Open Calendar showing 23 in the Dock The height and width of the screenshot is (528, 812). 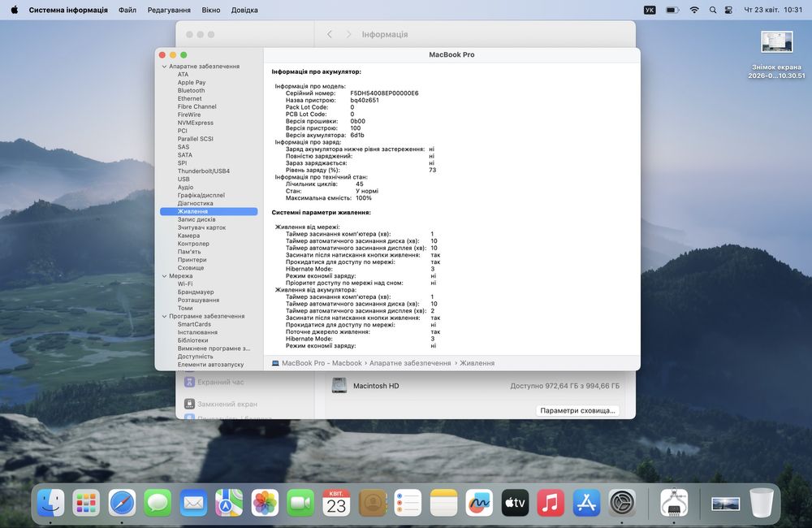point(337,503)
